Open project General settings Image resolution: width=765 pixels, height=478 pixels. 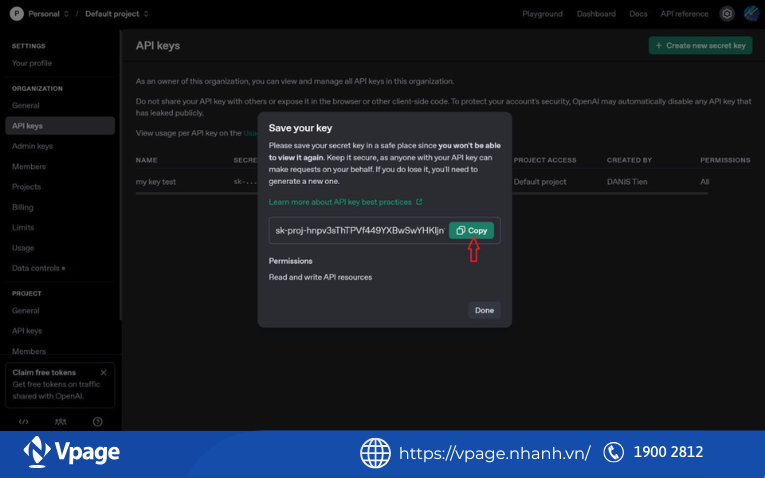click(25, 311)
